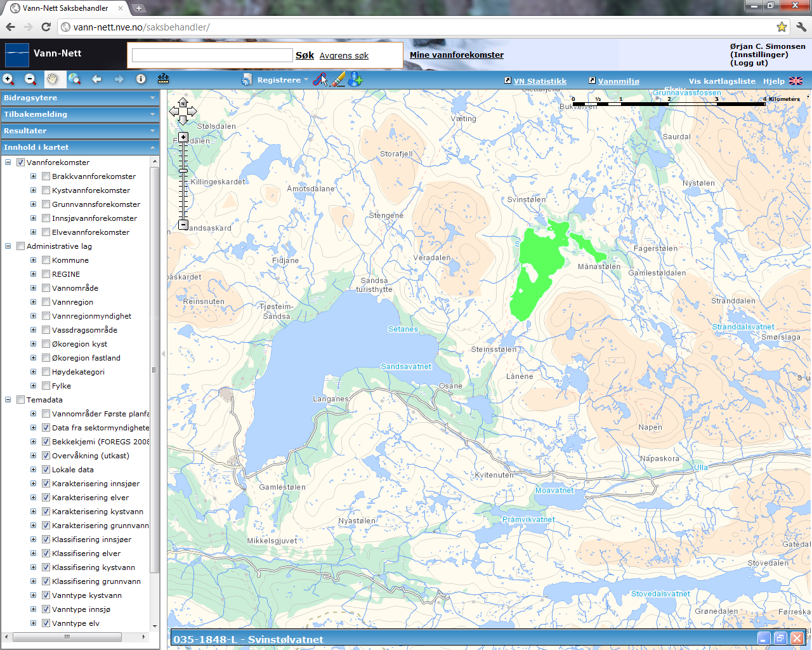Go to next map extent arrow
Viewport: 812px width, 650px height.
[119, 79]
